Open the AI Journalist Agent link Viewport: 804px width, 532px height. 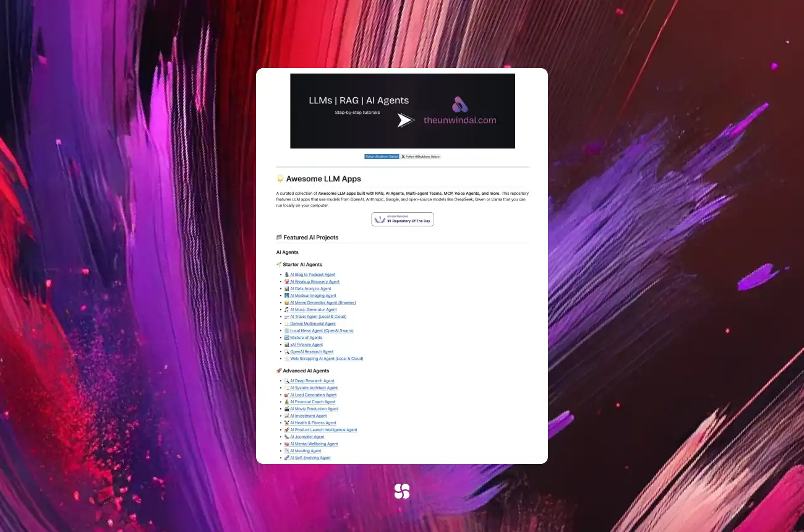[304, 437]
